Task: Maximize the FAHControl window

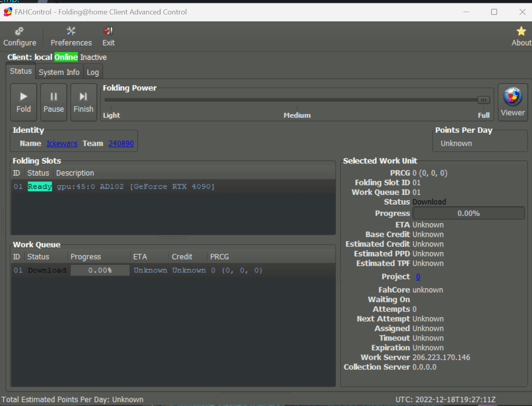Action: click(494, 12)
